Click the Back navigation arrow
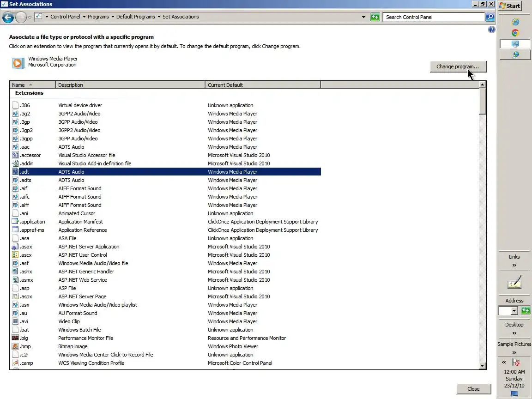 click(x=8, y=17)
